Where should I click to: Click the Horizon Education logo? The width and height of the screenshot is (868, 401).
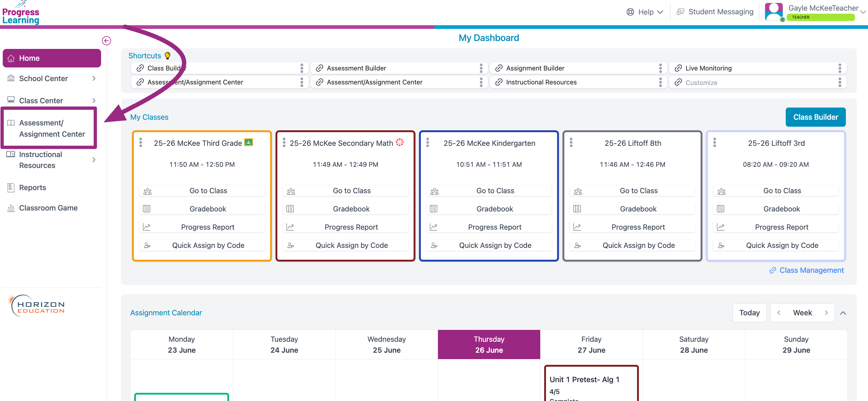(36, 306)
